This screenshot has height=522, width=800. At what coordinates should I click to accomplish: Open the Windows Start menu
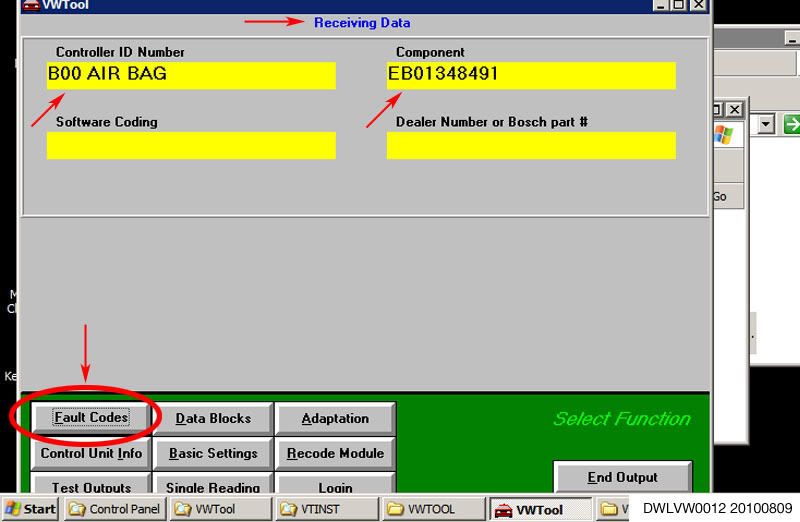coord(31,509)
